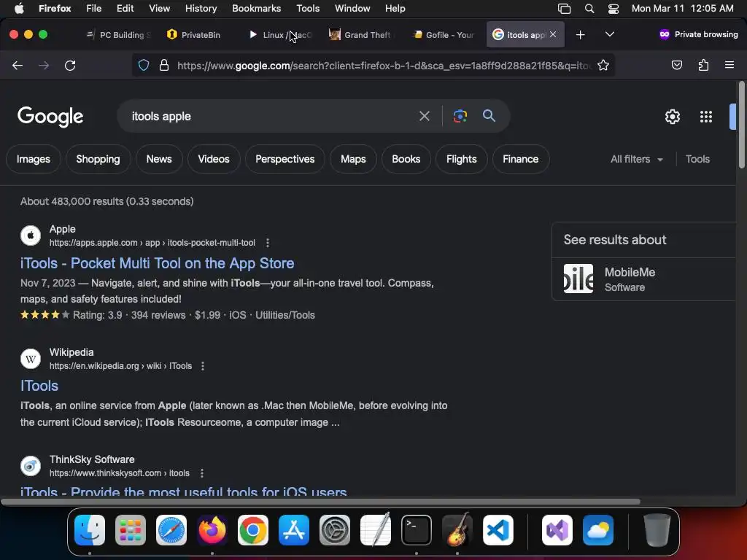Screen dimensions: 747x560
Task: Open Spotlight search in the menu bar
Action: [x=589, y=9]
